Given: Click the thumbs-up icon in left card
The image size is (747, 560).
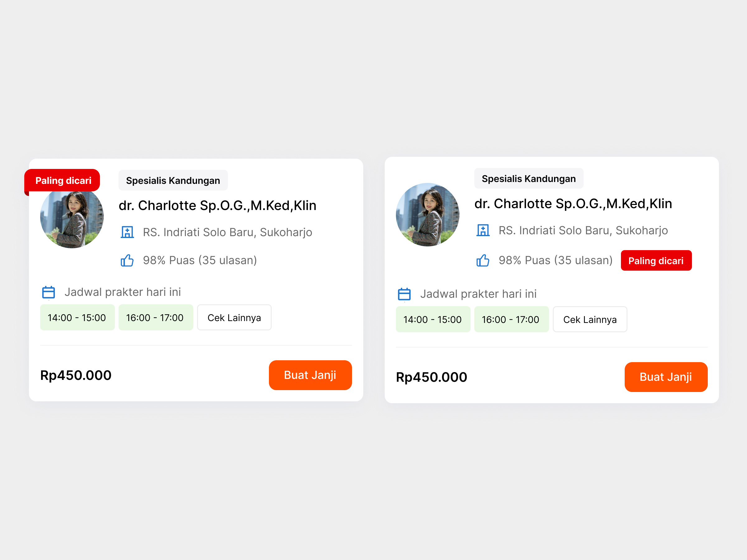Looking at the screenshot, I should click(x=127, y=260).
